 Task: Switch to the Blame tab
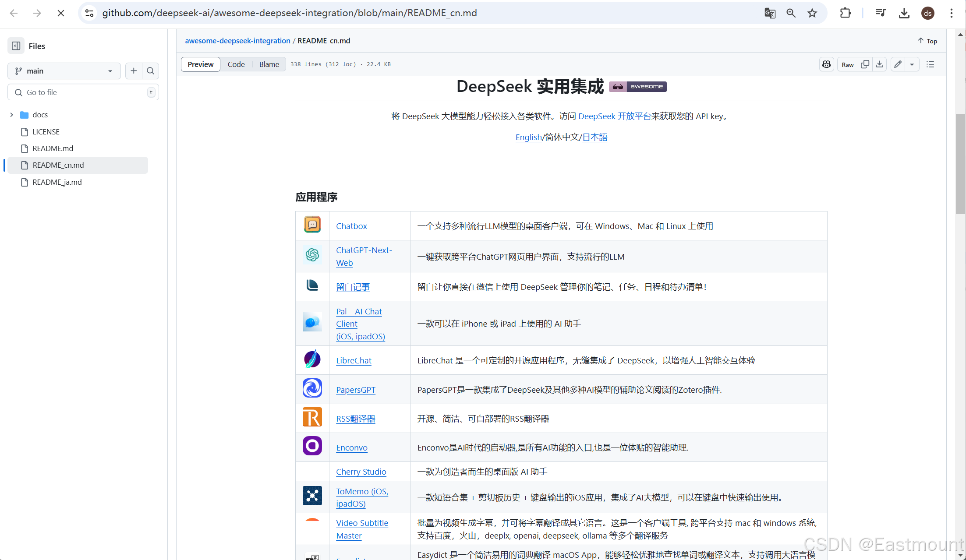click(x=269, y=64)
